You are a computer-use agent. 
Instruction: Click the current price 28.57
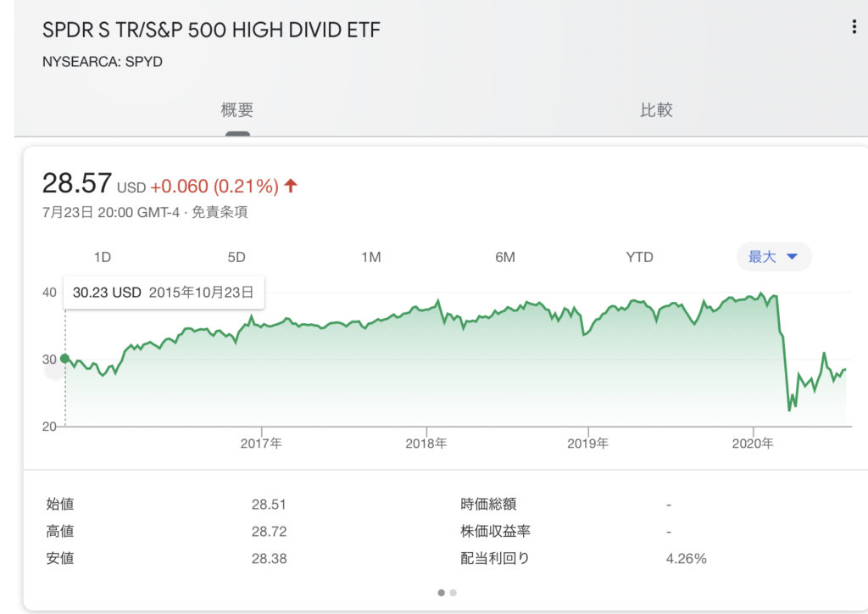77,182
